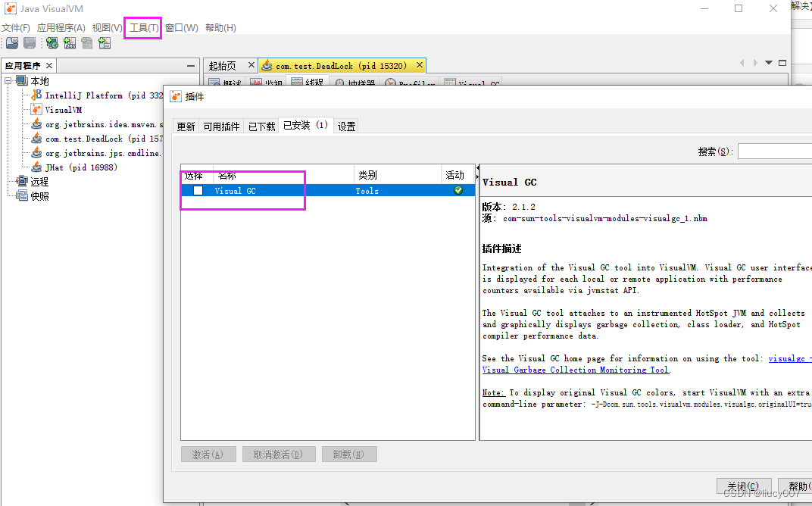
Task: Click the 远程 remote hosts icon
Action: [x=22, y=181]
